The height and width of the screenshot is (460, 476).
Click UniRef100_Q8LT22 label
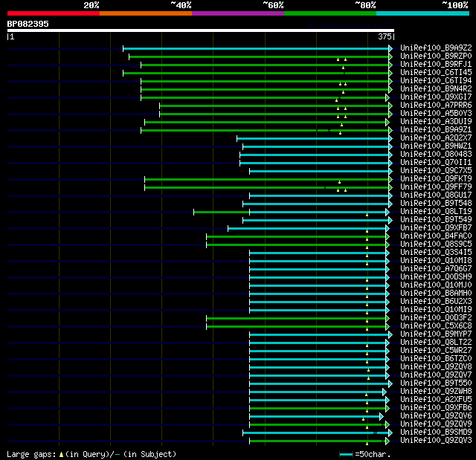[x=436, y=343]
